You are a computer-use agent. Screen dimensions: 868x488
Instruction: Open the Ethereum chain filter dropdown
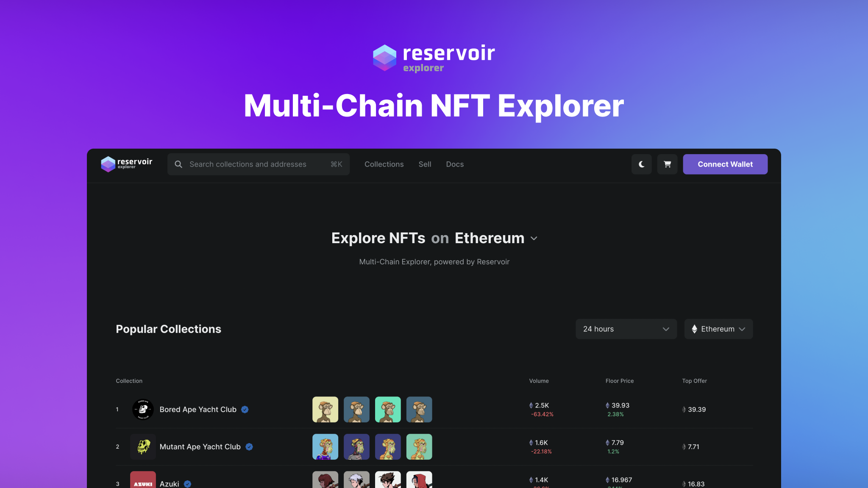click(x=718, y=329)
